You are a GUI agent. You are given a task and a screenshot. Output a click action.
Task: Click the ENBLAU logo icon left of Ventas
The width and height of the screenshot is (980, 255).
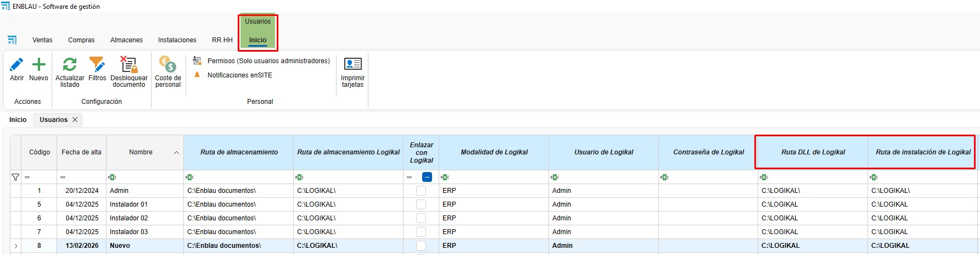point(12,40)
